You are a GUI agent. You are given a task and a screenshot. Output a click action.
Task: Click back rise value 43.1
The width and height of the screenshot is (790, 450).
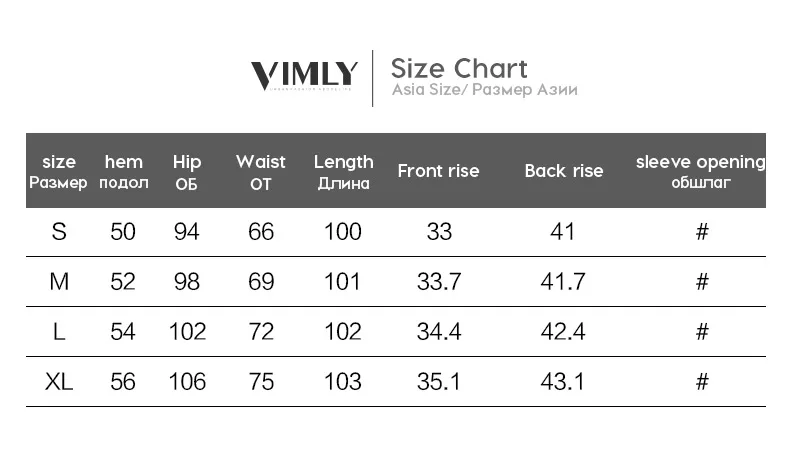click(x=563, y=382)
